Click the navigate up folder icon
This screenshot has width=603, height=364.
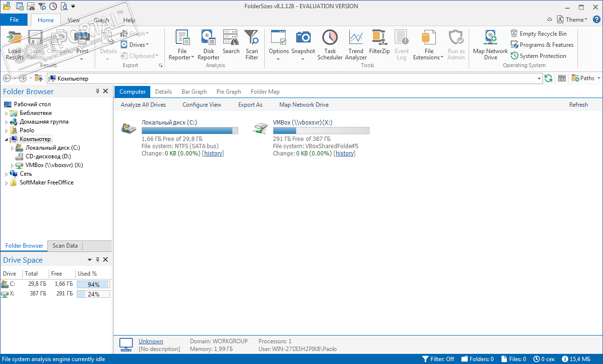(39, 78)
